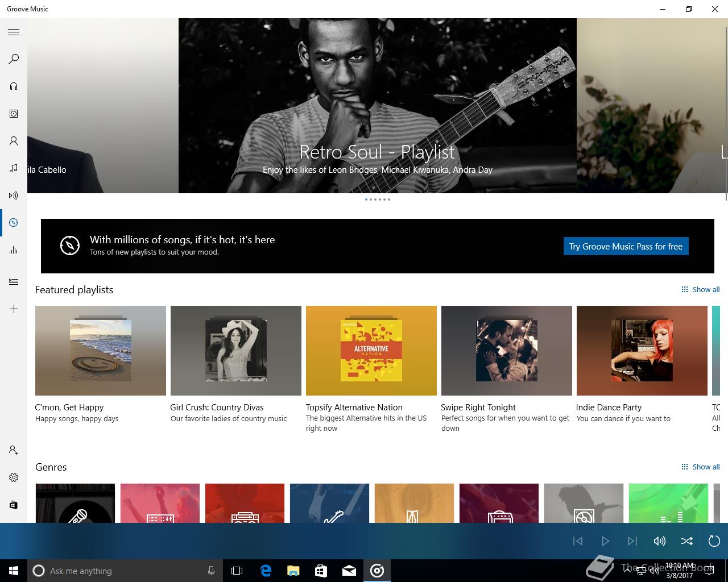728x582 pixels.
Task: Open the charts bar-graph icon in sidebar
Action: coord(14,250)
